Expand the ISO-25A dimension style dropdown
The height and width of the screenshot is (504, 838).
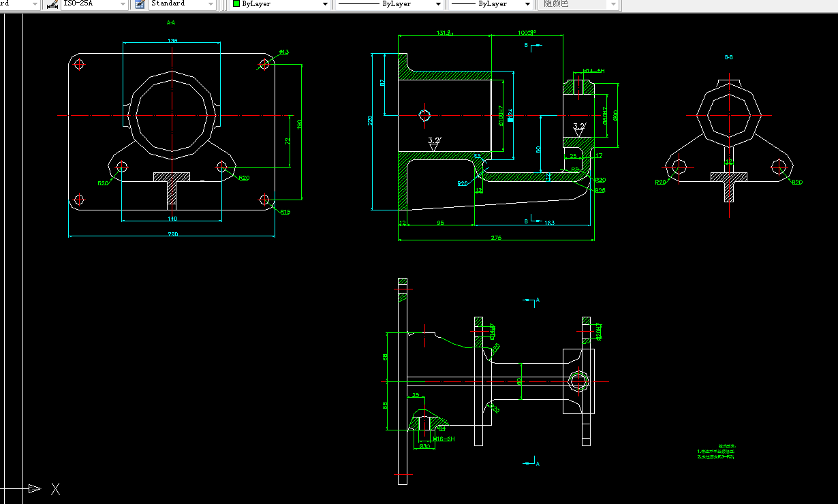pyautogui.click(x=123, y=4)
